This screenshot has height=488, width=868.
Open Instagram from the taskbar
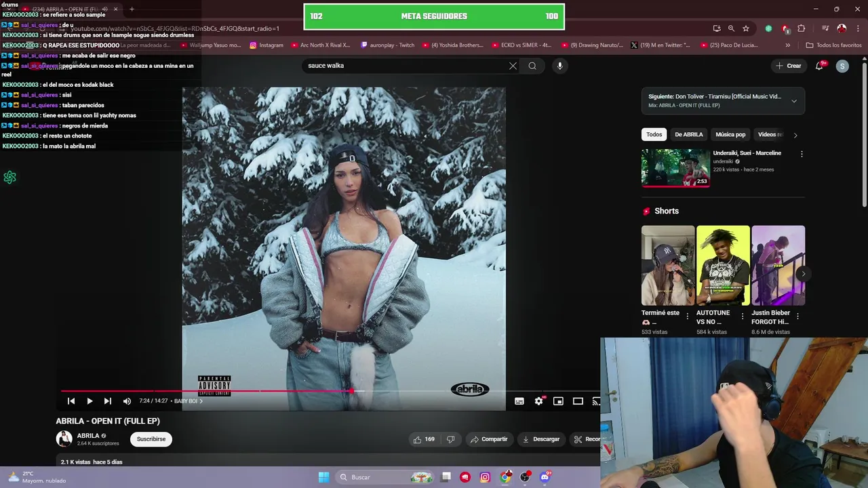(x=485, y=477)
